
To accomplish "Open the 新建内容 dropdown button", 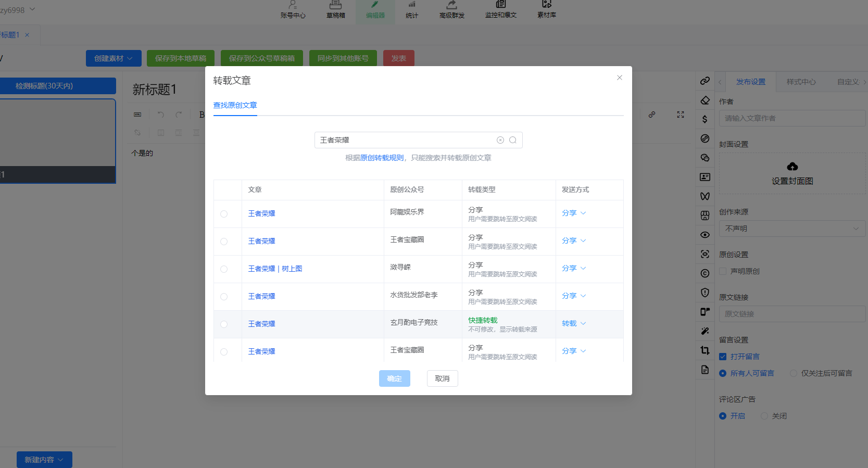I will (44, 460).
